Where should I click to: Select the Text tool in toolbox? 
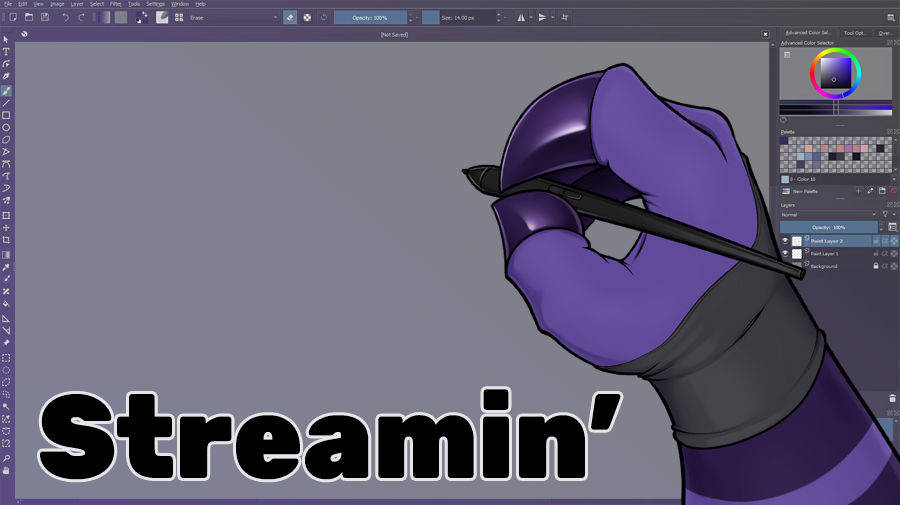pyautogui.click(x=6, y=52)
